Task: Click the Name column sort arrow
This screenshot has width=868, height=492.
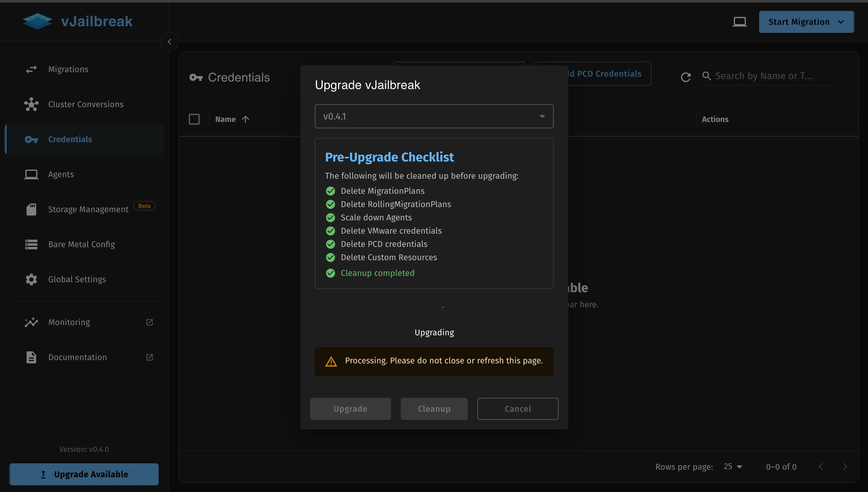Action: (x=246, y=119)
